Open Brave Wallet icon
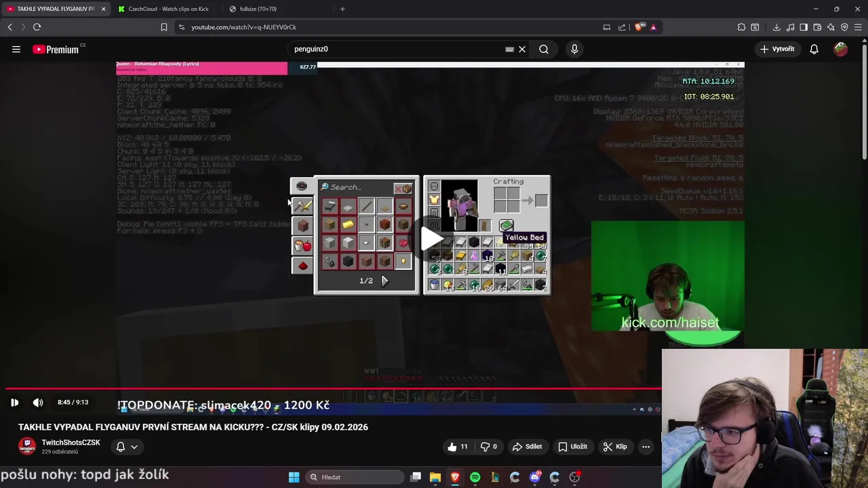 817,27
